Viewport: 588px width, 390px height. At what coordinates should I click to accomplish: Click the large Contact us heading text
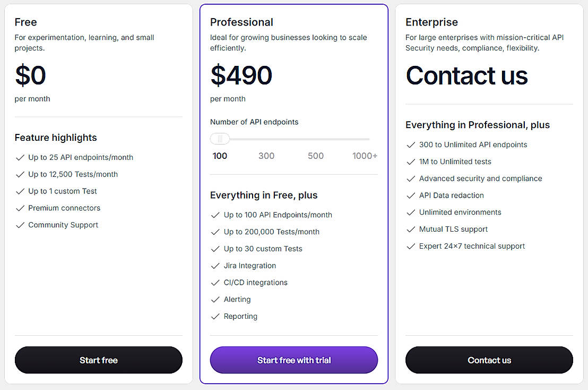[466, 75]
